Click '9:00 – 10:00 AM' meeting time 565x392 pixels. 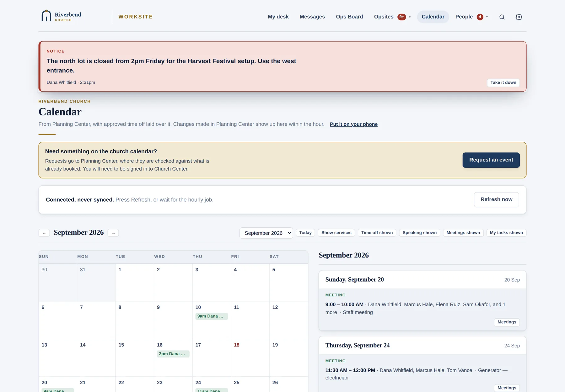(x=344, y=305)
